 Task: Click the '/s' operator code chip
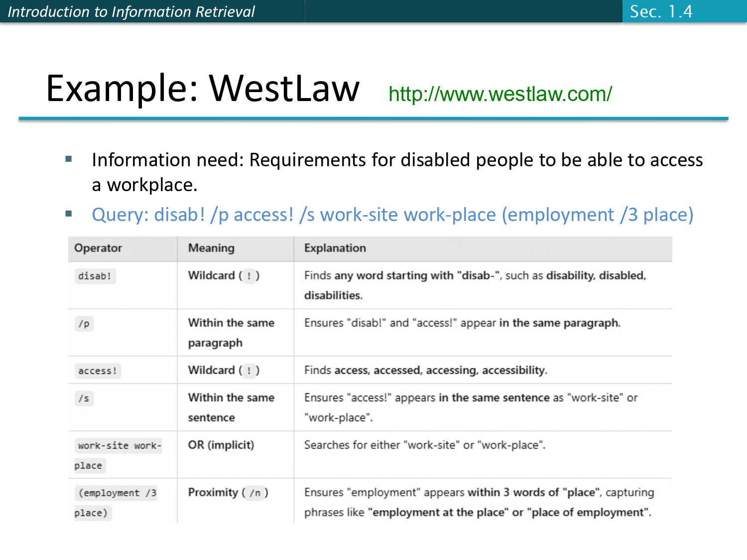(84, 398)
